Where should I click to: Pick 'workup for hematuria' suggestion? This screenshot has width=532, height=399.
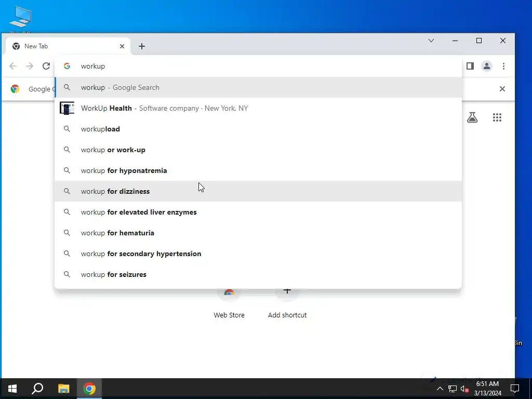click(x=258, y=233)
